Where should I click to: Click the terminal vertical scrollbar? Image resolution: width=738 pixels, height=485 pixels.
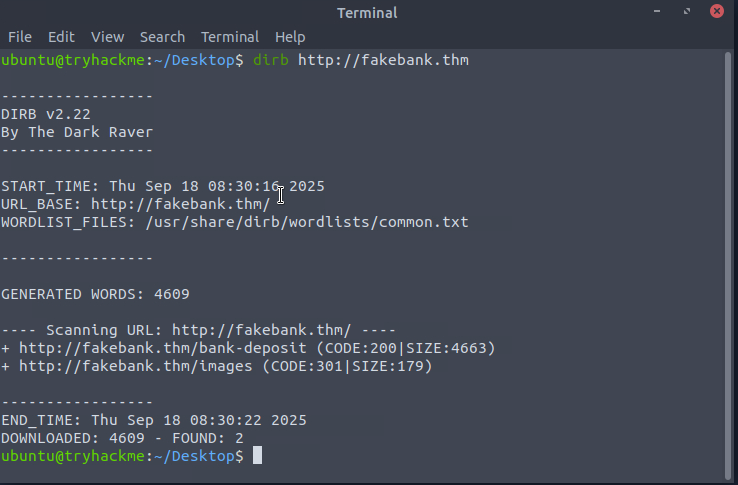[728, 265]
